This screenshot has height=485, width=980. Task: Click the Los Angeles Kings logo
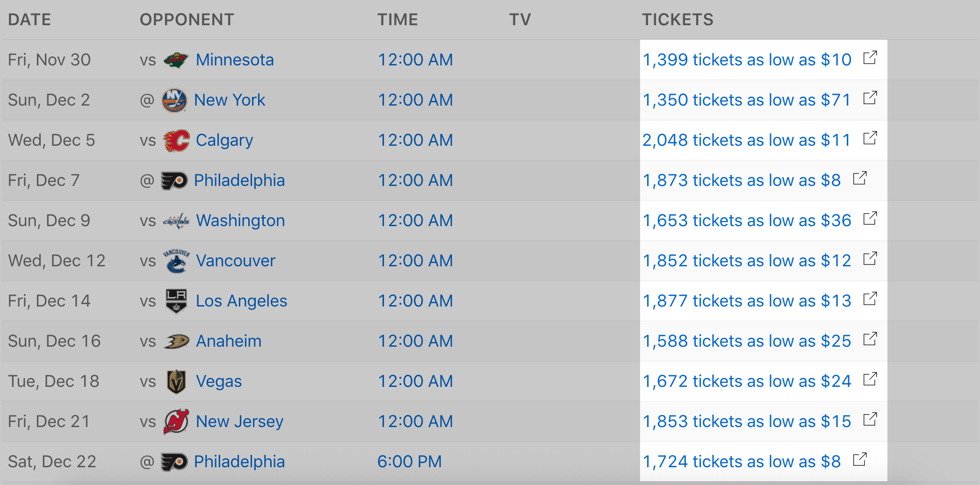(x=176, y=301)
